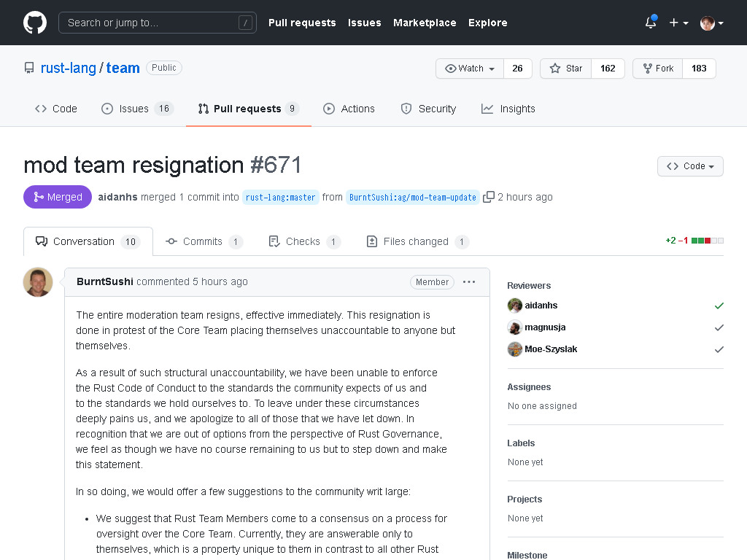Screen dimensions: 747x560
Task: Switch to the repository Issues tab
Action: coord(137,109)
